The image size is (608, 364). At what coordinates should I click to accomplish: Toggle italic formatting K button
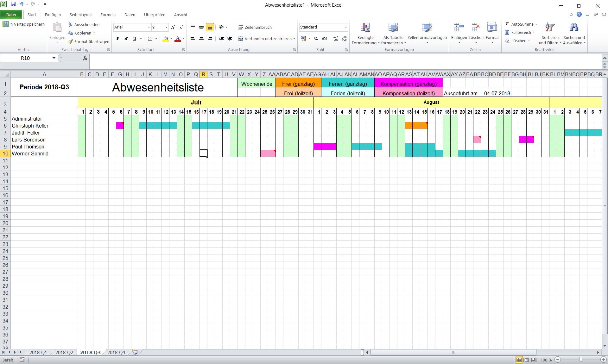pos(126,39)
